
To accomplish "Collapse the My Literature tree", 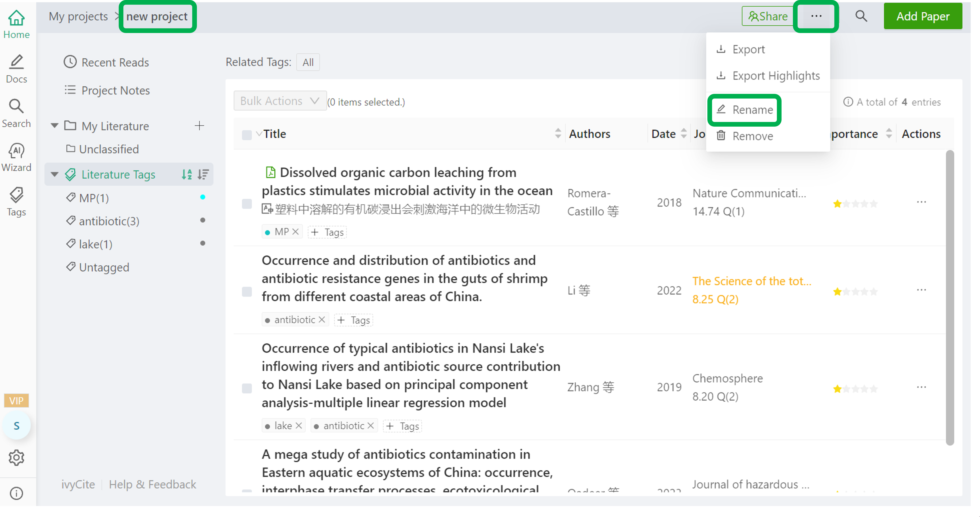I will tap(54, 126).
